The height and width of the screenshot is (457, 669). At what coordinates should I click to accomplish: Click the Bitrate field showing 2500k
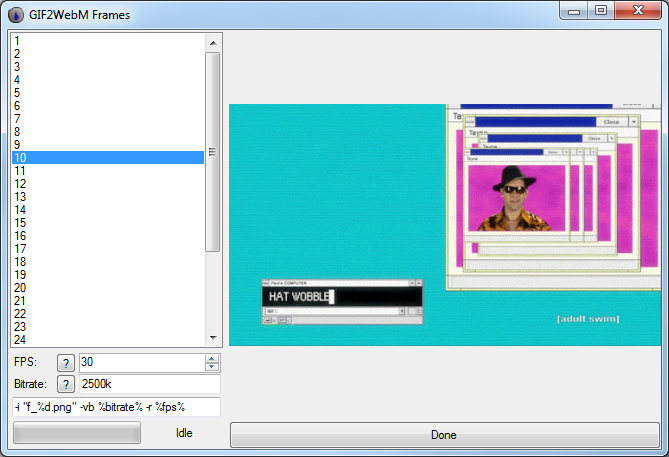click(x=150, y=384)
